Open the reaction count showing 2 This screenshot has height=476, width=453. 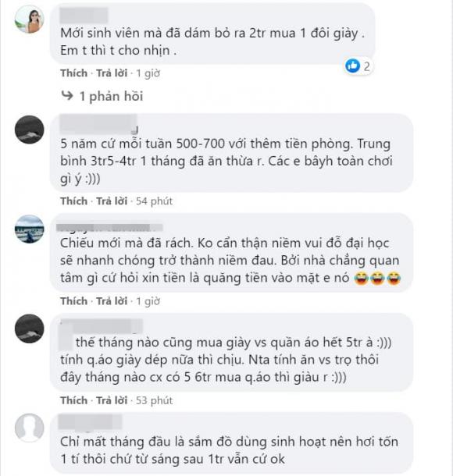click(x=367, y=66)
